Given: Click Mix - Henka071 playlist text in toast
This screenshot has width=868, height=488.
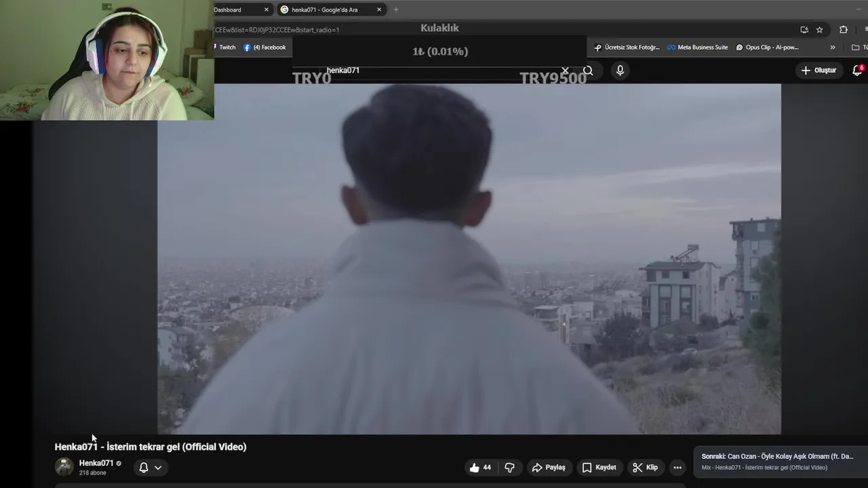Looking at the screenshot, I should [x=764, y=468].
